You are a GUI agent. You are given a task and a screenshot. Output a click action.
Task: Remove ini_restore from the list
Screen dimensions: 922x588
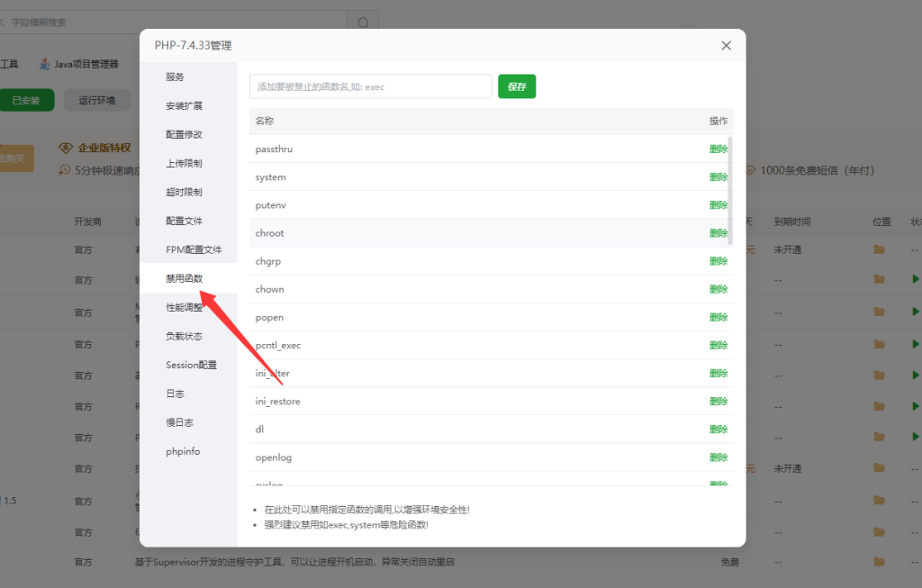pos(718,402)
